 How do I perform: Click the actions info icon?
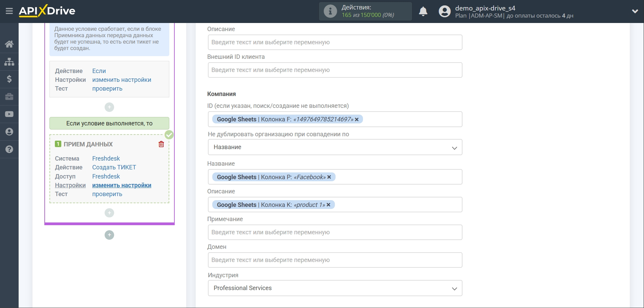[x=330, y=11]
